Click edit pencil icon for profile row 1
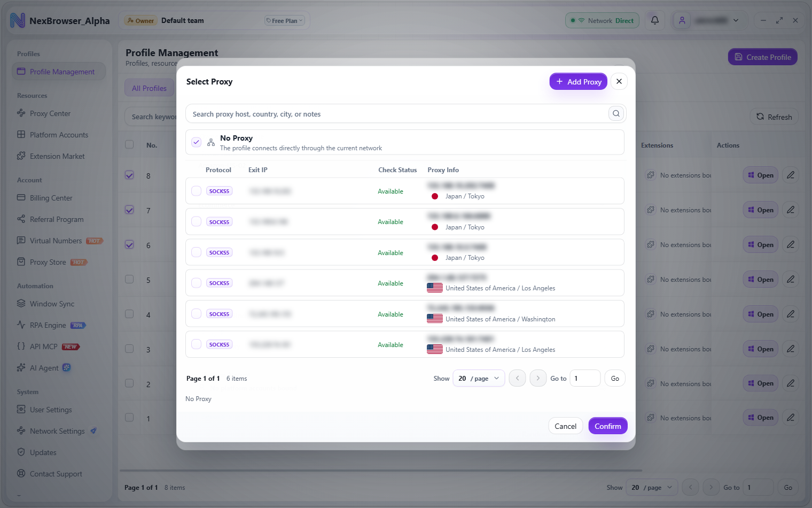The width and height of the screenshot is (812, 508). 791,417
